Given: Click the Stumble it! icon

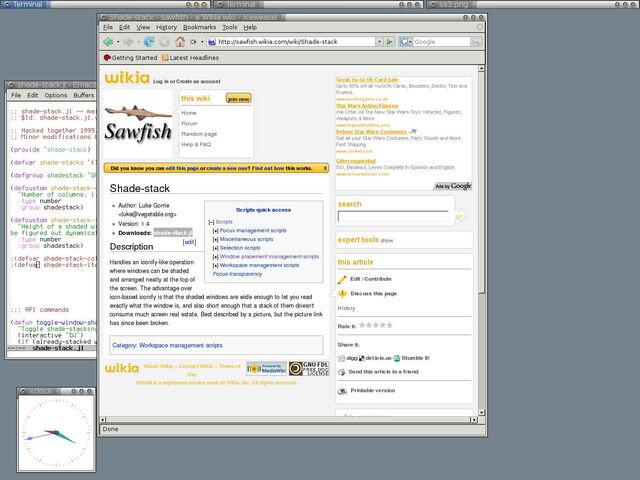Looking at the screenshot, I should [397, 358].
